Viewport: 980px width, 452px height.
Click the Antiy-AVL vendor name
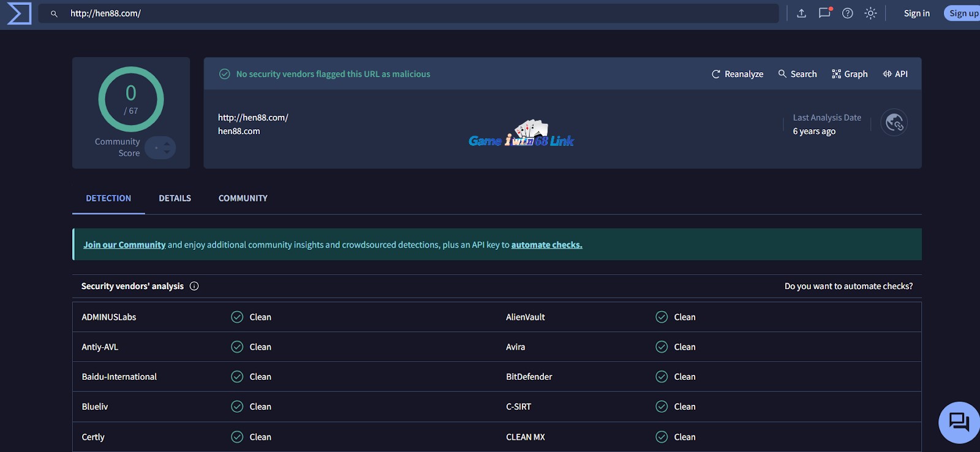click(100, 347)
